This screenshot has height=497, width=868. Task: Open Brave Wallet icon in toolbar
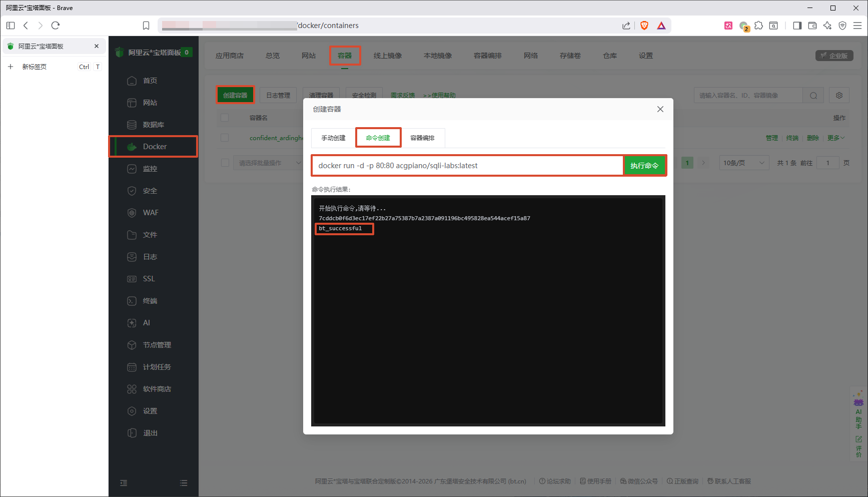point(812,26)
